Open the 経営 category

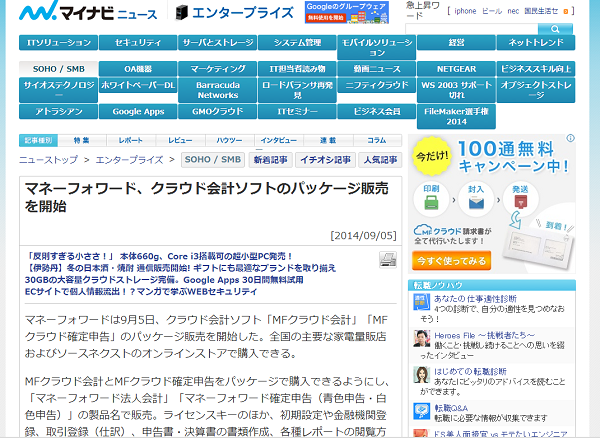457,42
